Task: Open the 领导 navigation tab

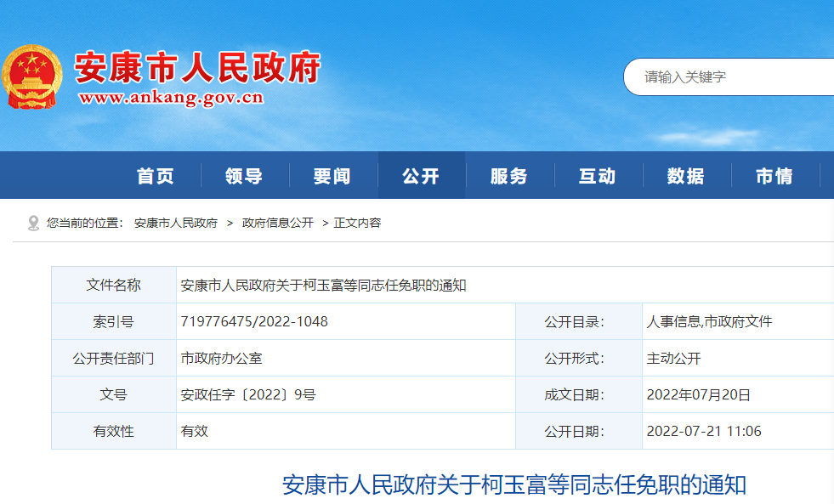Action: [244, 176]
